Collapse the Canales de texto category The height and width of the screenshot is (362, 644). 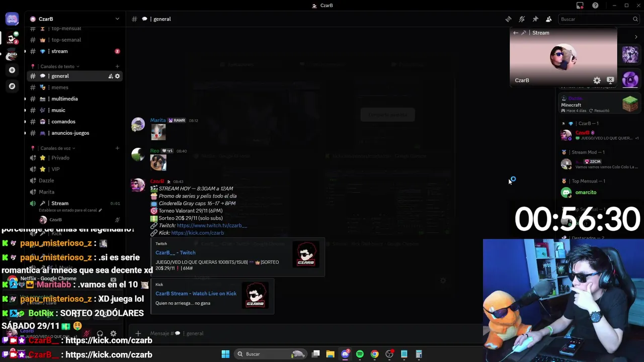(x=57, y=66)
